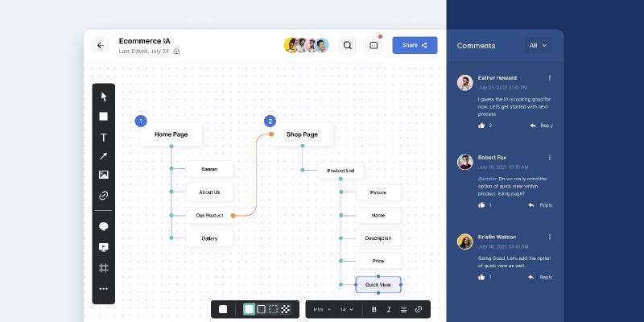Open options menu on Kristin Watson's comment
Image resolution: width=644 pixels, height=322 pixels.
point(550,237)
